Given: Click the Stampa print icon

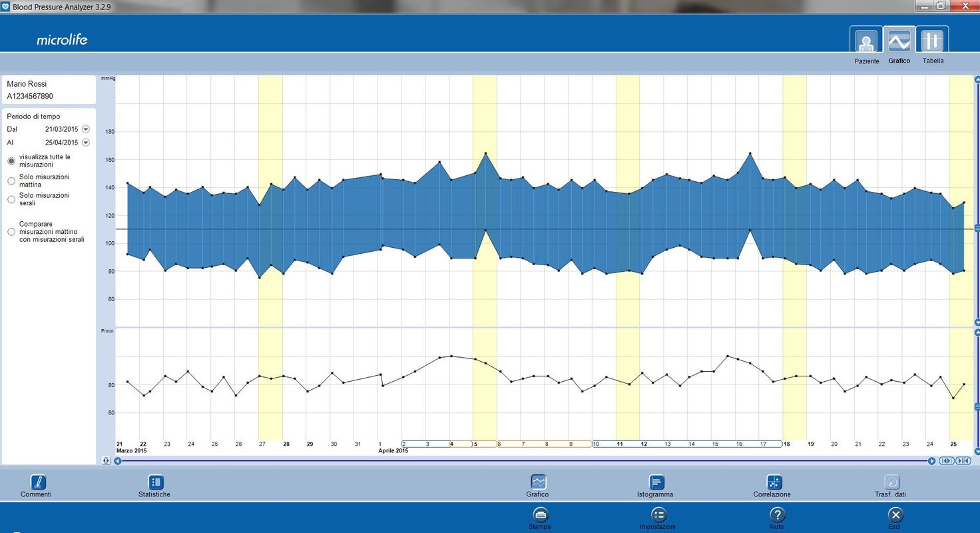Looking at the screenshot, I should pos(540,514).
